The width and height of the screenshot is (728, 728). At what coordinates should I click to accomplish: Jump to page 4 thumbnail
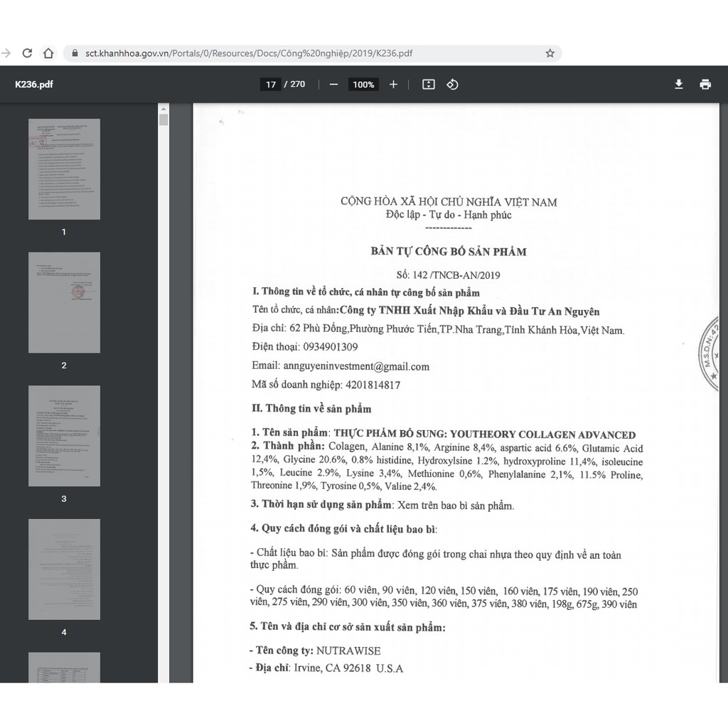[x=64, y=569]
